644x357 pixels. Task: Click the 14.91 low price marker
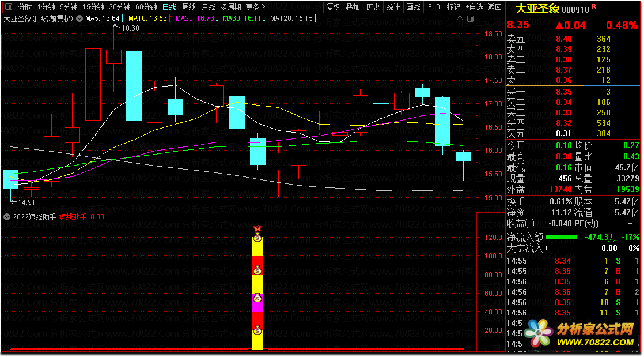(x=26, y=202)
